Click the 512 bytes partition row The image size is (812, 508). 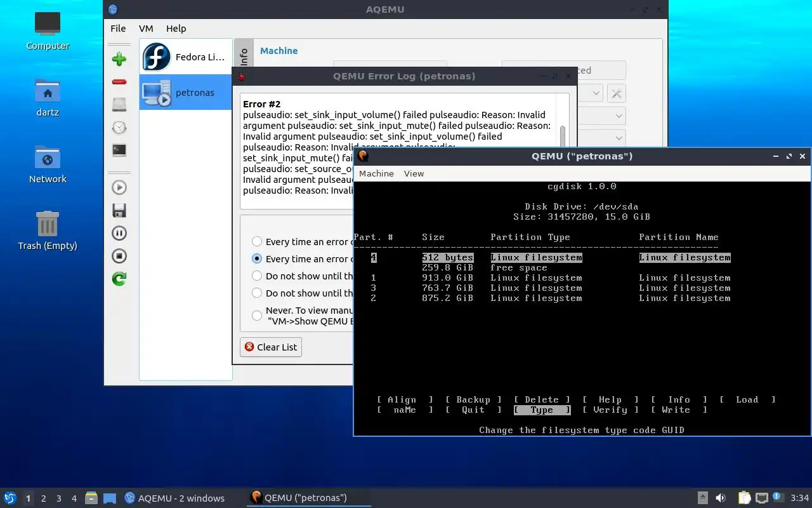click(x=551, y=257)
